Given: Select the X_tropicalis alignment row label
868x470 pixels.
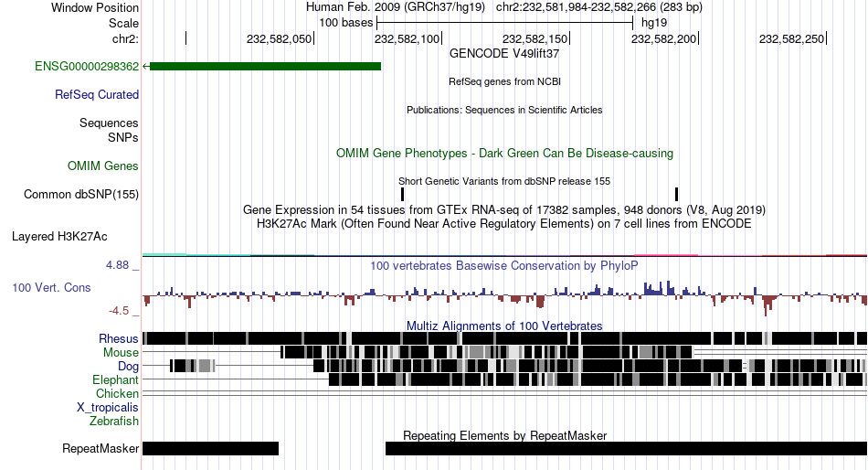Looking at the screenshot, I should pyautogui.click(x=108, y=408).
